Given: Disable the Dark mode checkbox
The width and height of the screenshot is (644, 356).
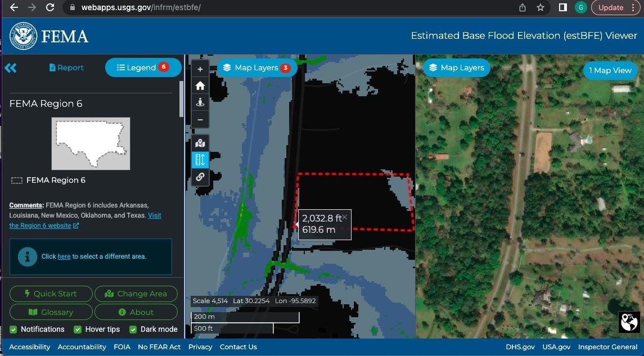Looking at the screenshot, I should (133, 330).
